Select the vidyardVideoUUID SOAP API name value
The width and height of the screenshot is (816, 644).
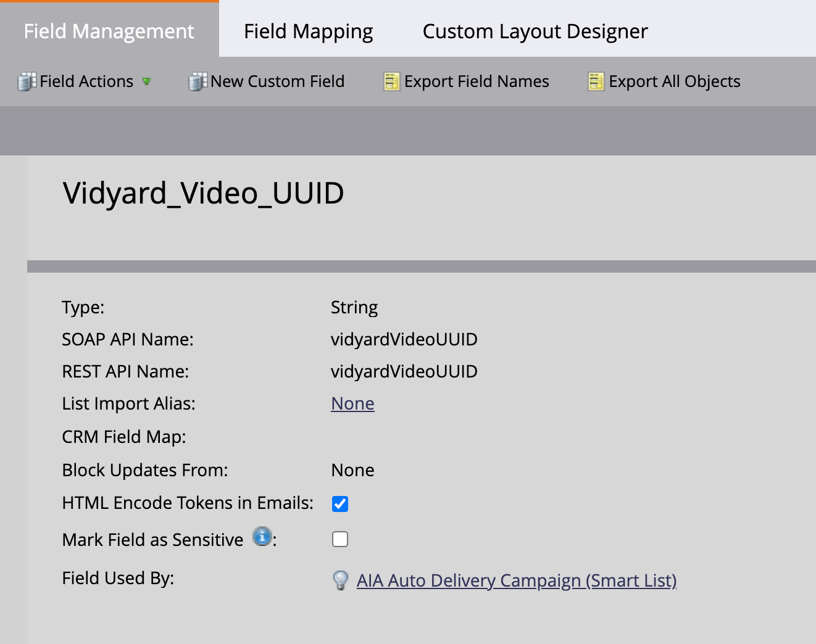404,339
